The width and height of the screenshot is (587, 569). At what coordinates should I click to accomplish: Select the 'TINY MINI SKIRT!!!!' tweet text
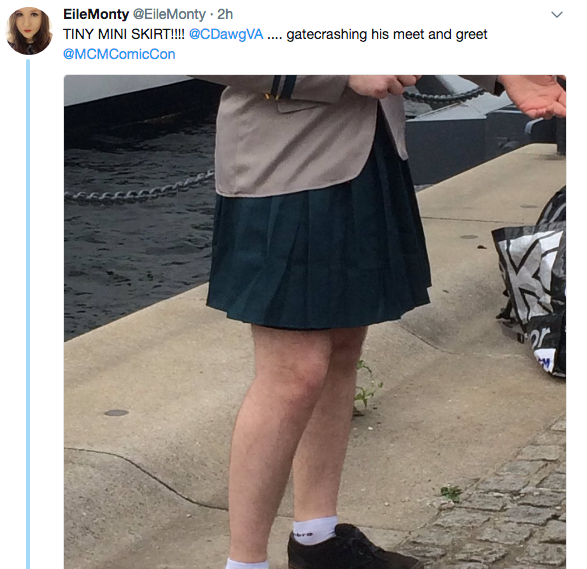point(124,34)
